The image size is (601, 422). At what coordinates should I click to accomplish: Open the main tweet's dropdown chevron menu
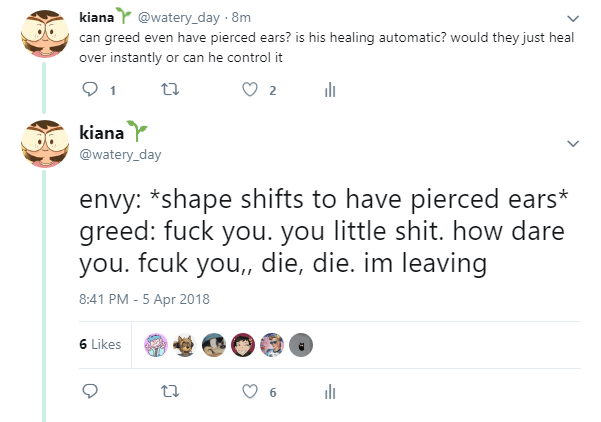coord(572,144)
